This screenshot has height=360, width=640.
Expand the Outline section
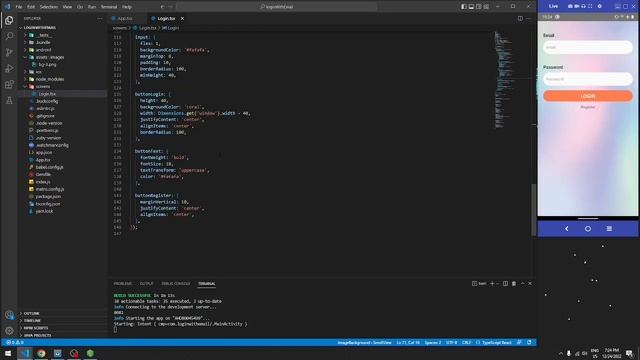[31, 313]
